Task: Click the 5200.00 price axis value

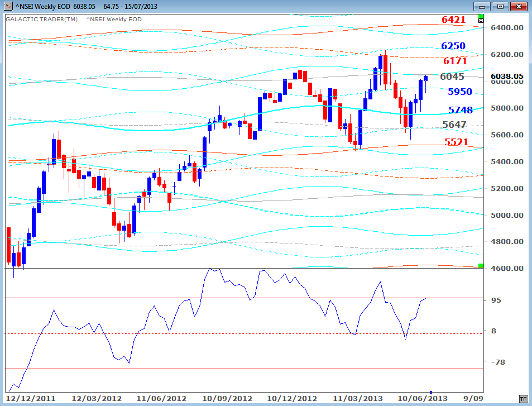Action: 507,188
